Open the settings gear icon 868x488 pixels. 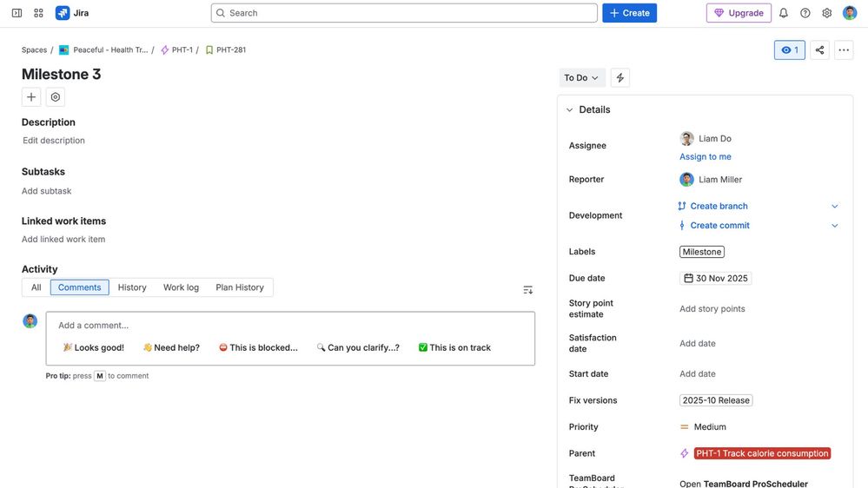tap(826, 13)
